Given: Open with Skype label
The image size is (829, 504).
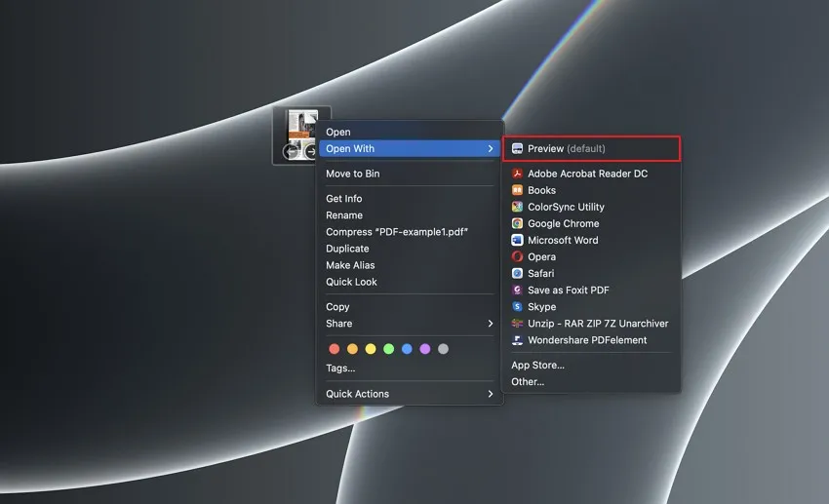Looking at the screenshot, I should pyautogui.click(x=542, y=306).
